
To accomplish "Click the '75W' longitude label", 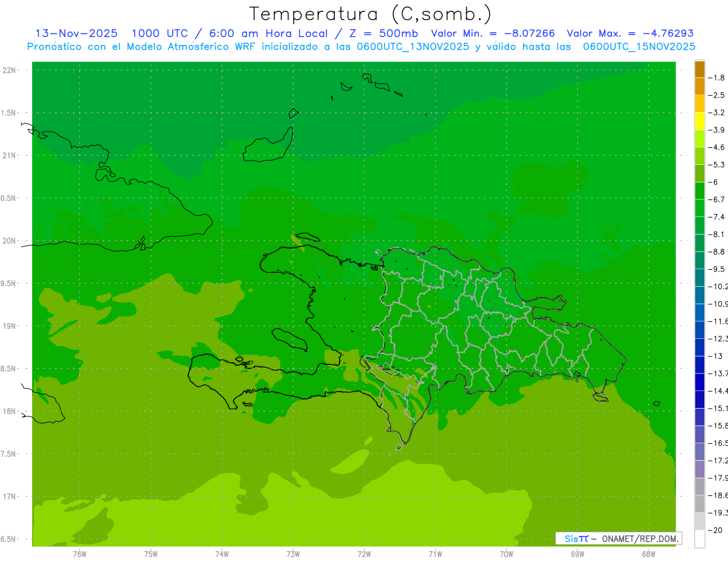I will [x=151, y=554].
